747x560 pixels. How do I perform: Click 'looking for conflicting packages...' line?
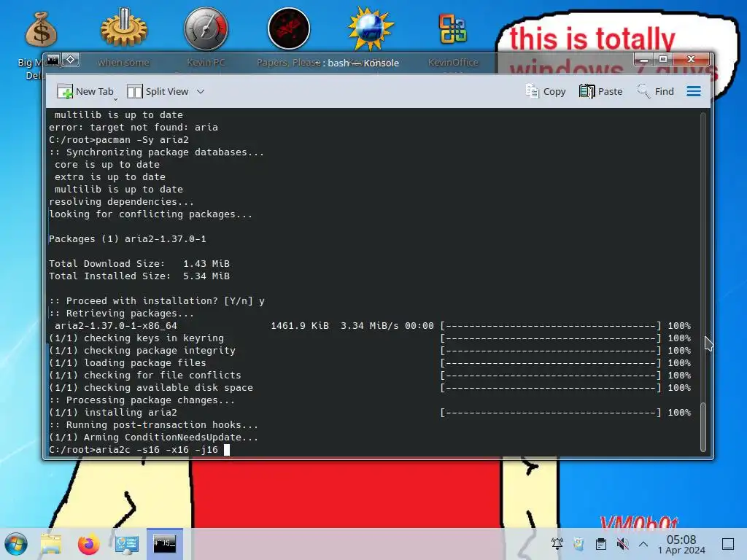(x=150, y=214)
